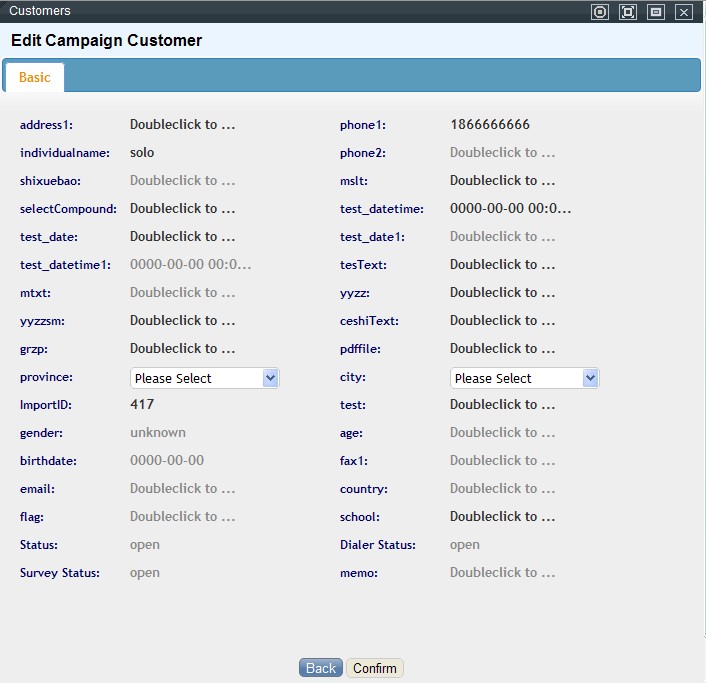Click the individualname value solo

pyautogui.click(x=142, y=153)
